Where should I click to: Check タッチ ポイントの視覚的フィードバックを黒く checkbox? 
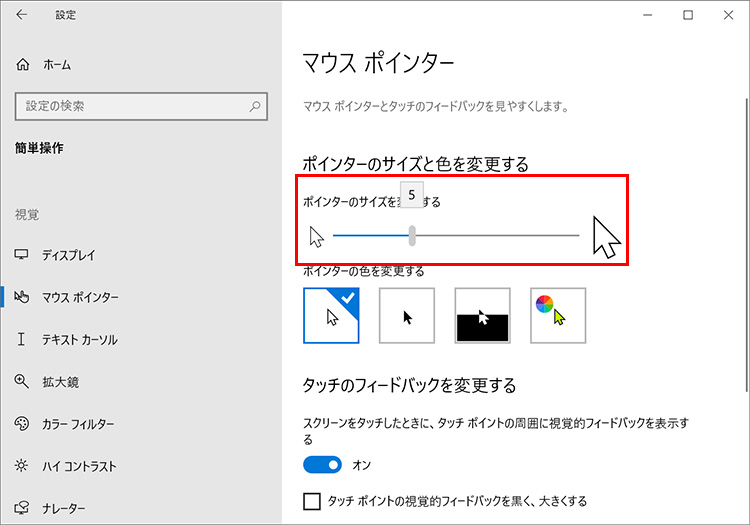[312, 500]
